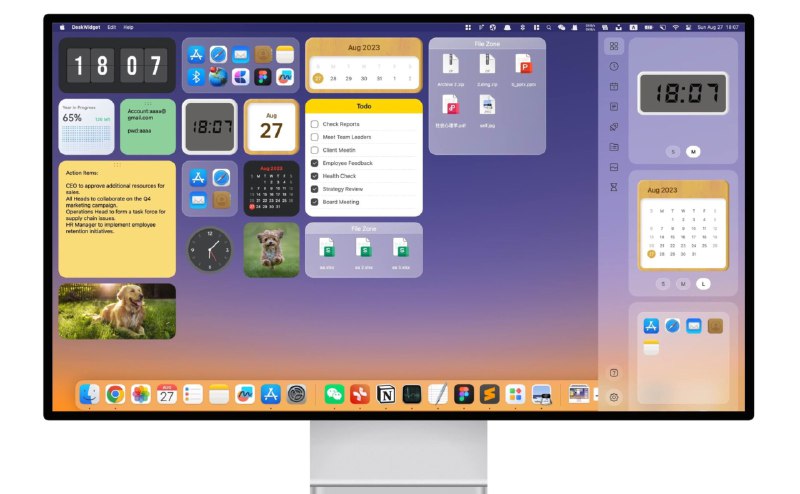Tick the Meet Team Leaders checkbox

pyautogui.click(x=315, y=137)
